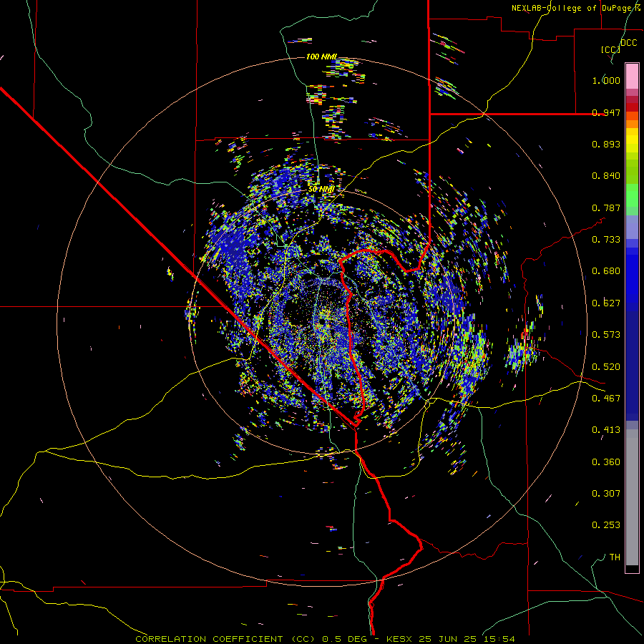Screen dimensions: 644x644
Task: Click the 15:54 timestamp
Action: pyautogui.click(x=499, y=639)
